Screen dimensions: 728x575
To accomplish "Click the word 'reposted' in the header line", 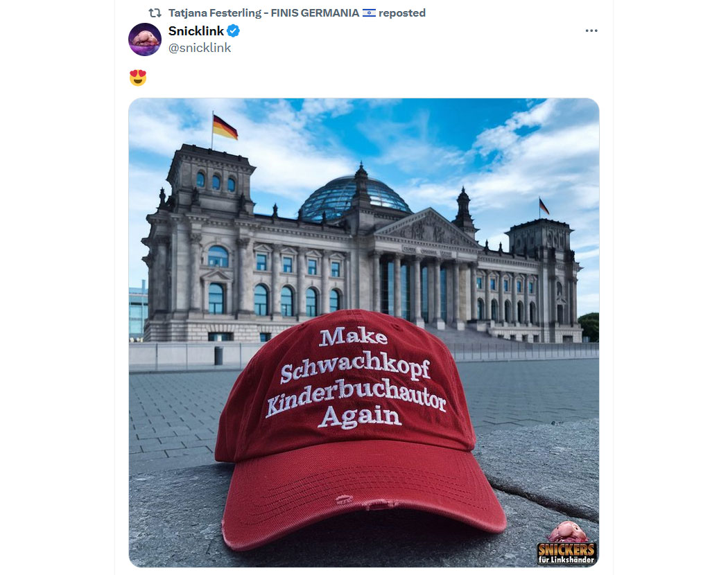I will [x=402, y=13].
